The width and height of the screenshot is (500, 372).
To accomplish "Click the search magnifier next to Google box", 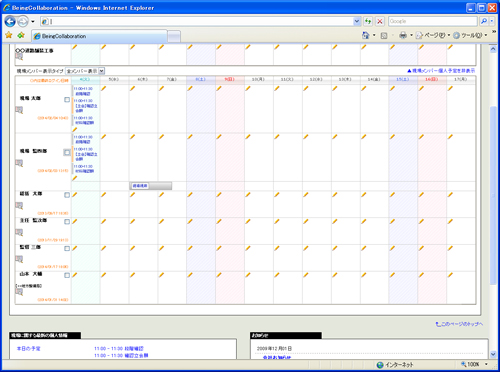I will point(484,21).
